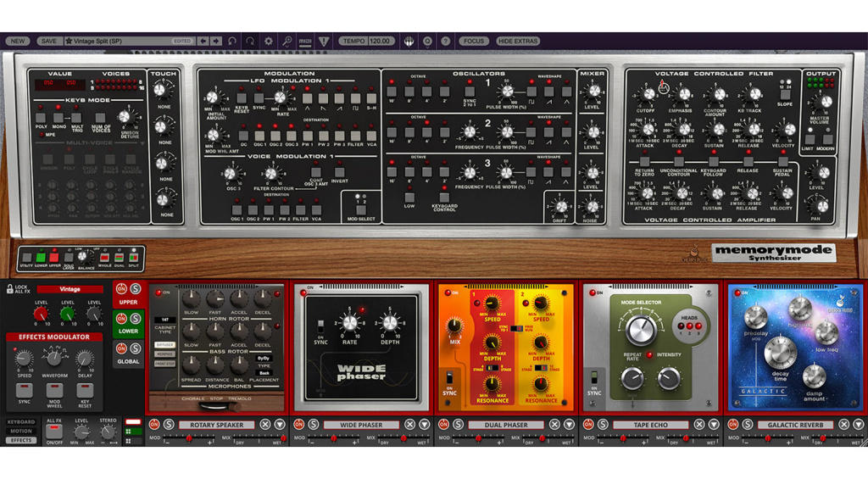
Task: Adjust the Tape Echo MOD slider
Action: click(623, 438)
